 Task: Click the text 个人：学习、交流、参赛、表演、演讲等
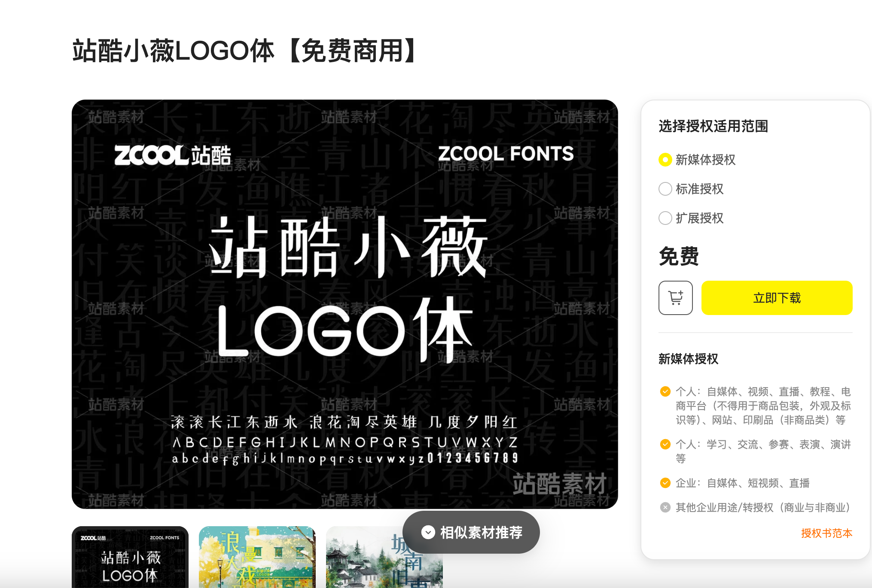pos(763,451)
